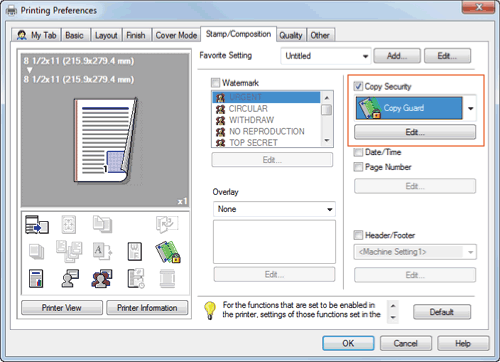500x362 pixels.
Task: Click the Edit... button under Copy Guard
Action: pos(415,132)
